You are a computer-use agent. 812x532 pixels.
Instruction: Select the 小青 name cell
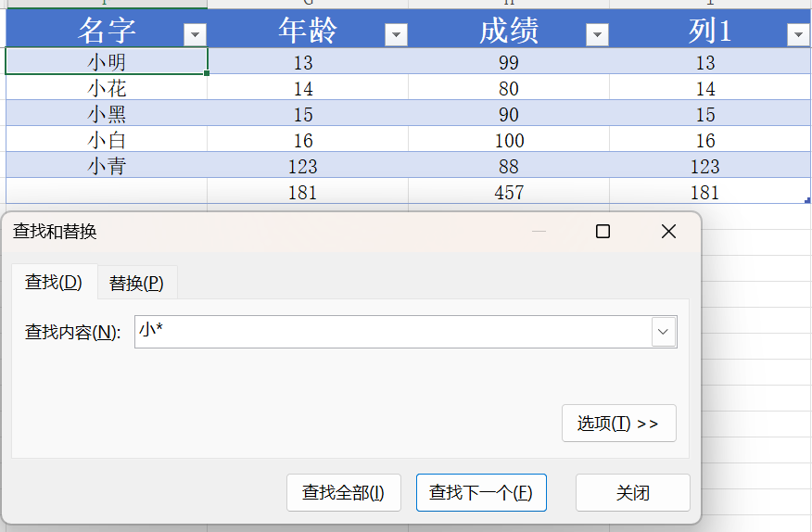pyautogui.click(x=107, y=166)
